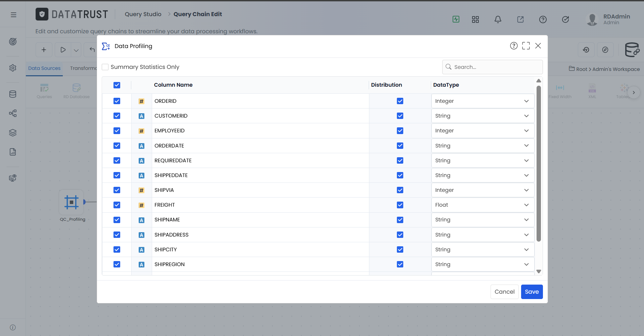
Task: Click the run play toolbar button
Action: (x=63, y=50)
